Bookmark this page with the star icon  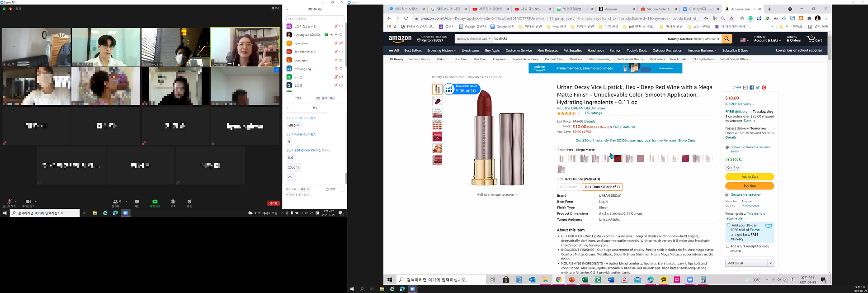pyautogui.click(x=731, y=19)
